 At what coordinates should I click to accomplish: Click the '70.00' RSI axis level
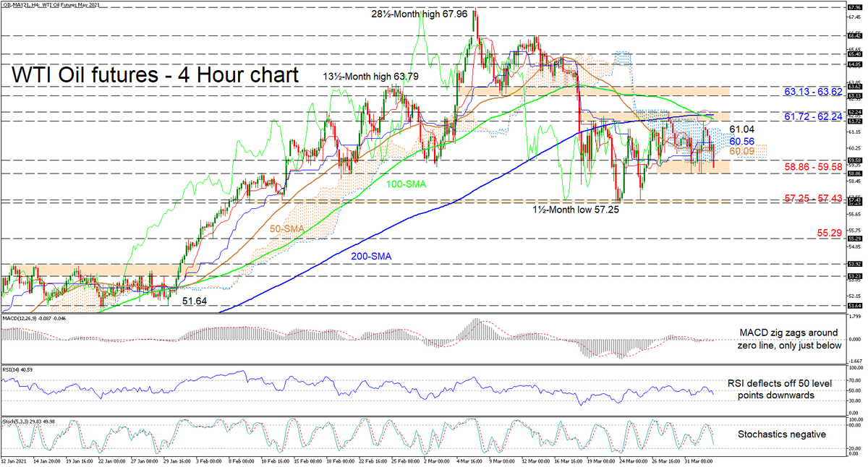click(x=854, y=380)
